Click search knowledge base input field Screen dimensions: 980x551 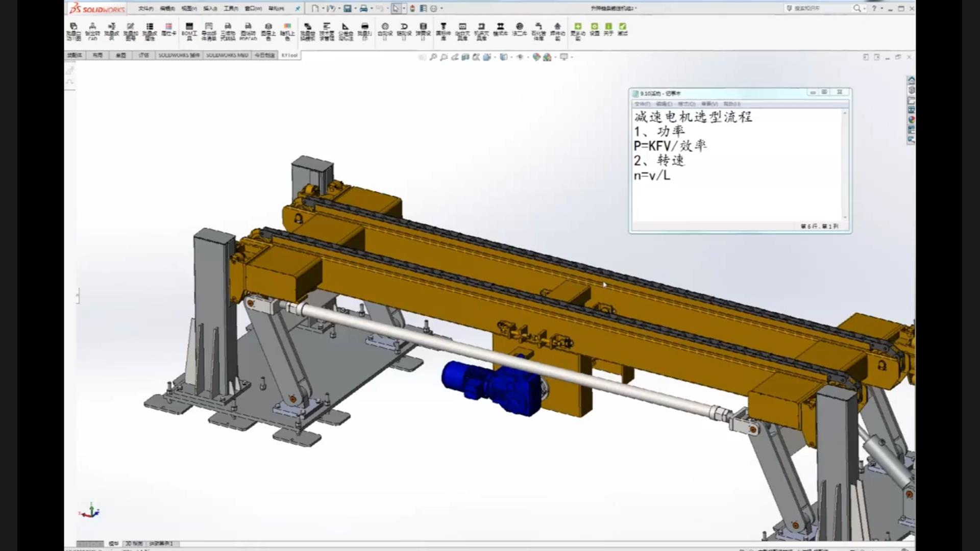818,9
